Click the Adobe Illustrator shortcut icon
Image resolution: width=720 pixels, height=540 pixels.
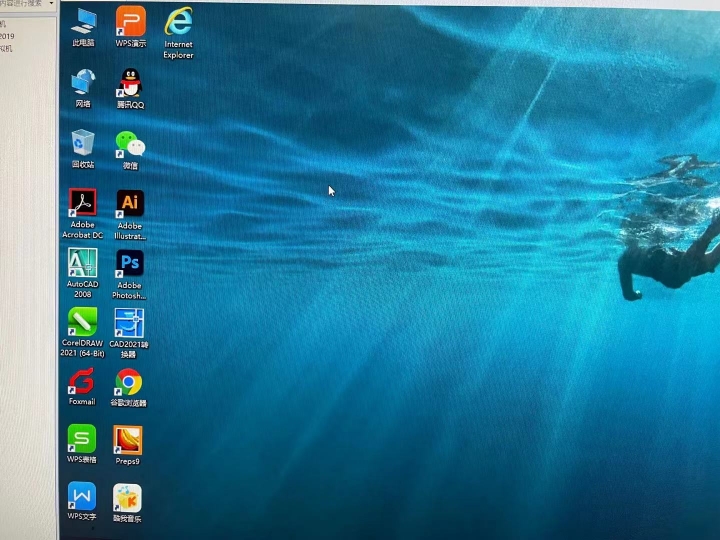130,204
